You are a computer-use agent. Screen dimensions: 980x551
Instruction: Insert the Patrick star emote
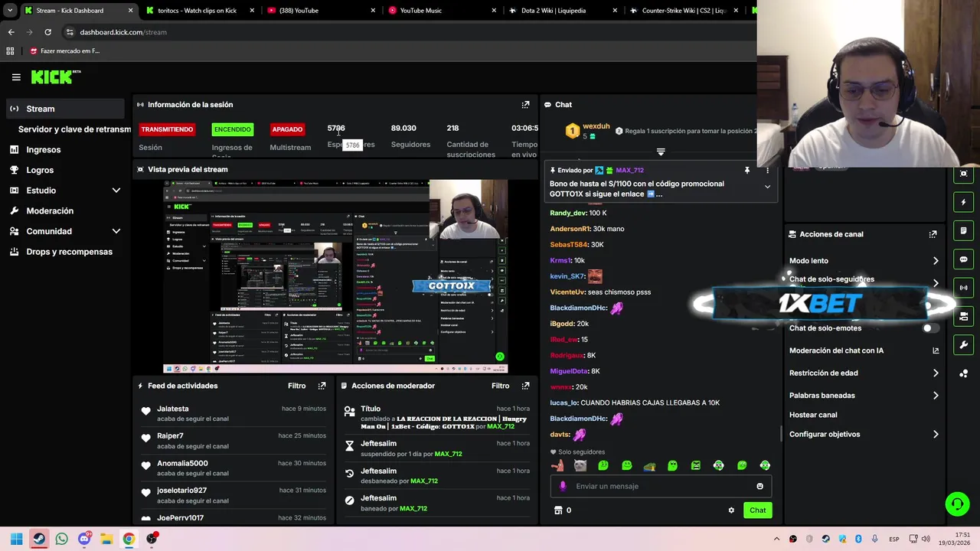[x=557, y=465]
